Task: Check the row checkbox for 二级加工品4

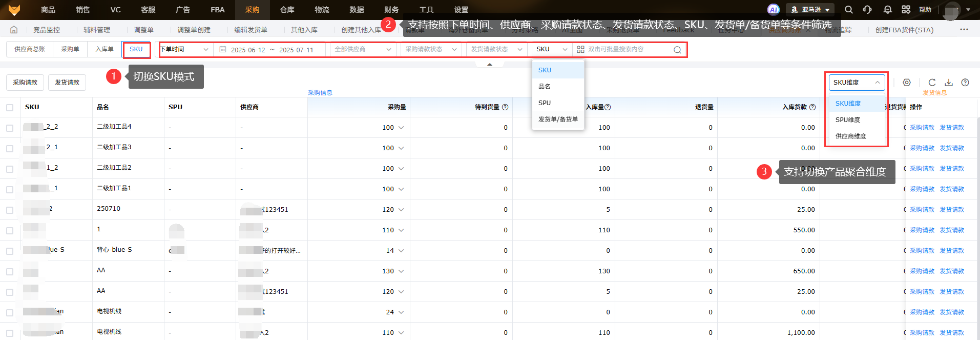Action: [x=10, y=128]
